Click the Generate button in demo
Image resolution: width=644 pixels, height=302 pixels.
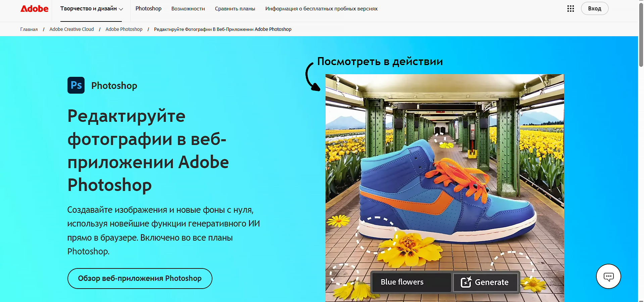pyautogui.click(x=485, y=282)
